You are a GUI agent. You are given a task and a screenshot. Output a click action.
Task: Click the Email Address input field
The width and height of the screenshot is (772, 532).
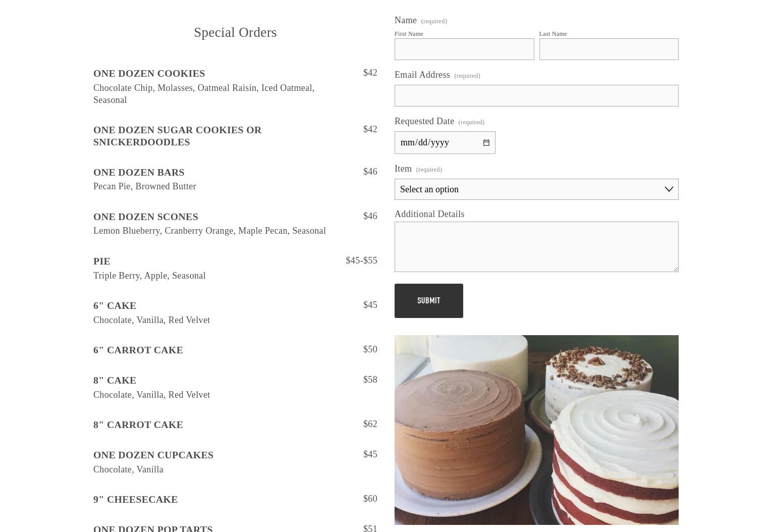(x=536, y=95)
